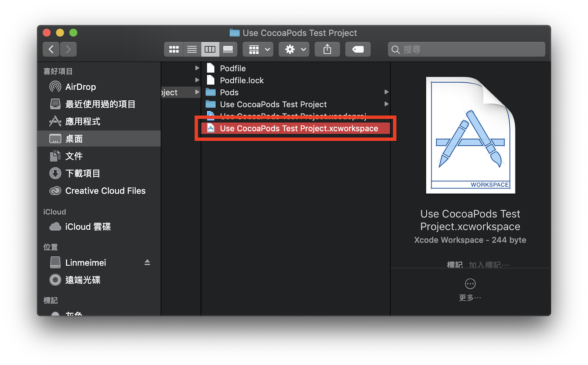Open iCloud 雲碟 in the sidebar
This screenshot has width=588, height=365.
[x=98, y=227]
